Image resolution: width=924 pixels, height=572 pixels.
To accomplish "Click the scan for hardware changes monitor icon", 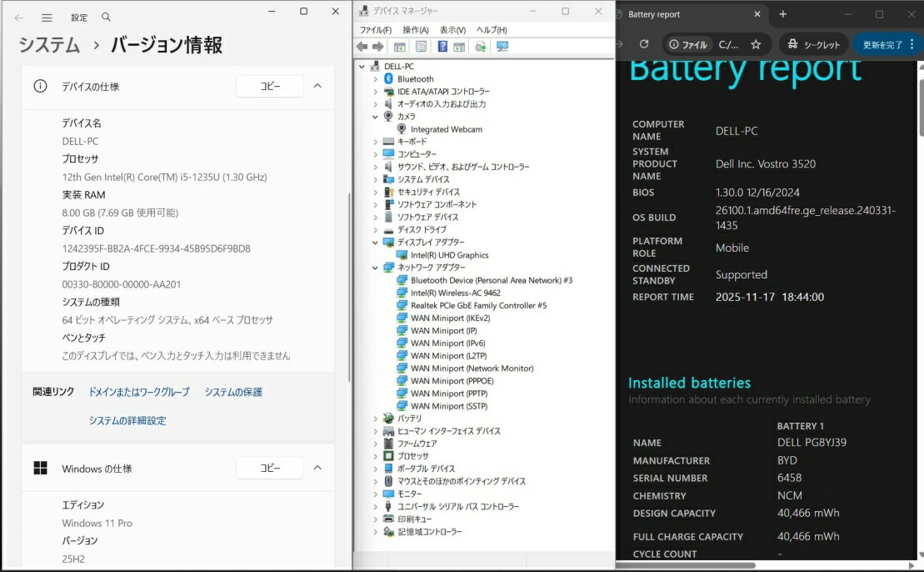I will (x=502, y=47).
